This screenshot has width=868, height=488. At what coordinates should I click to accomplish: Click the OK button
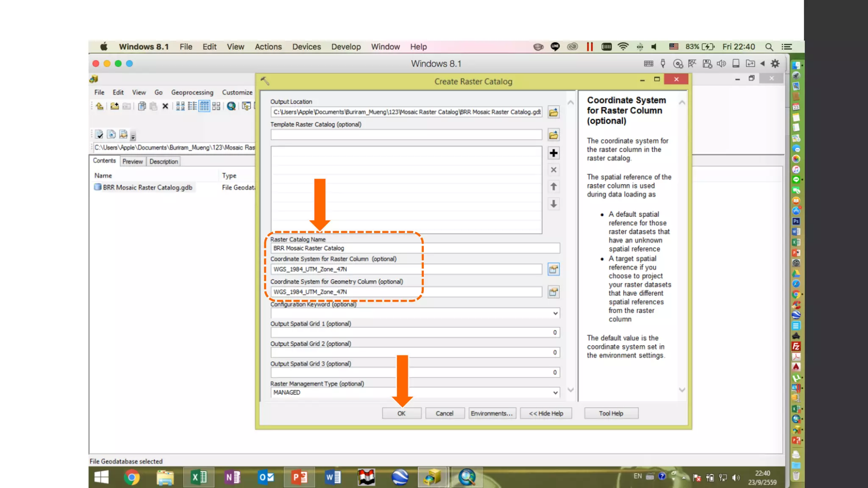pyautogui.click(x=401, y=413)
